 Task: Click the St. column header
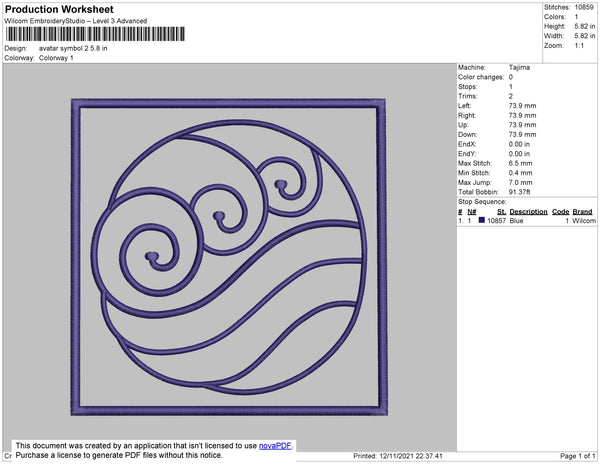[501, 212]
